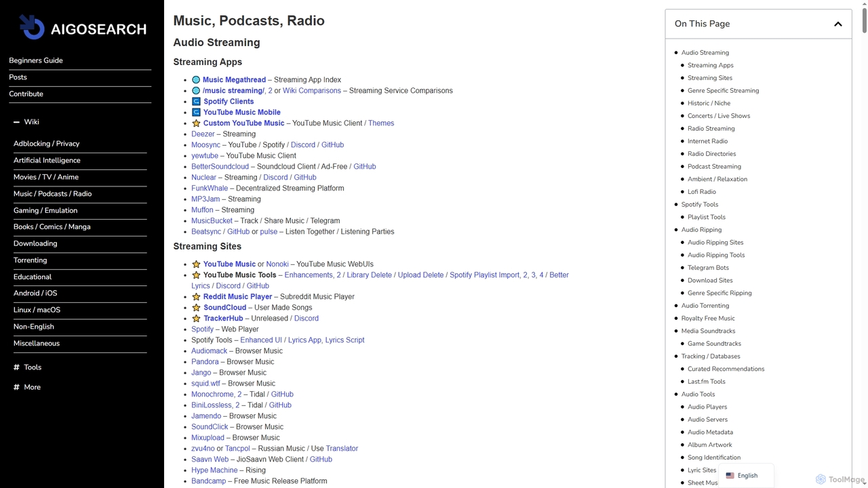
Task: Open BetterSoundcloud GitHub link
Action: 364,167
